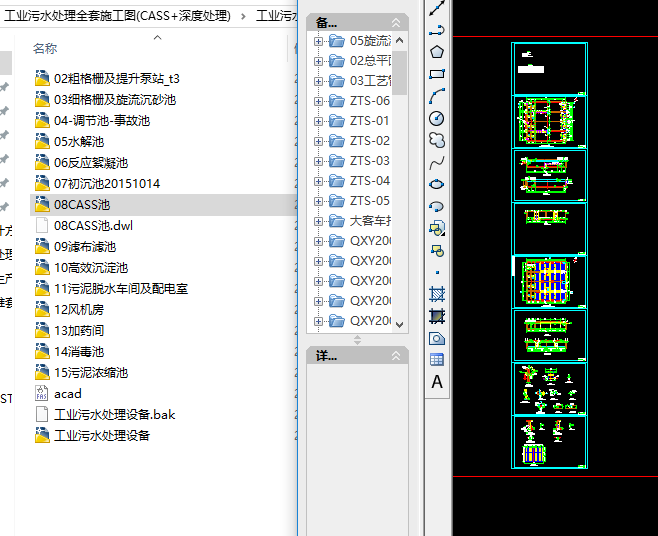Select the Hatch tool

pos(437,294)
